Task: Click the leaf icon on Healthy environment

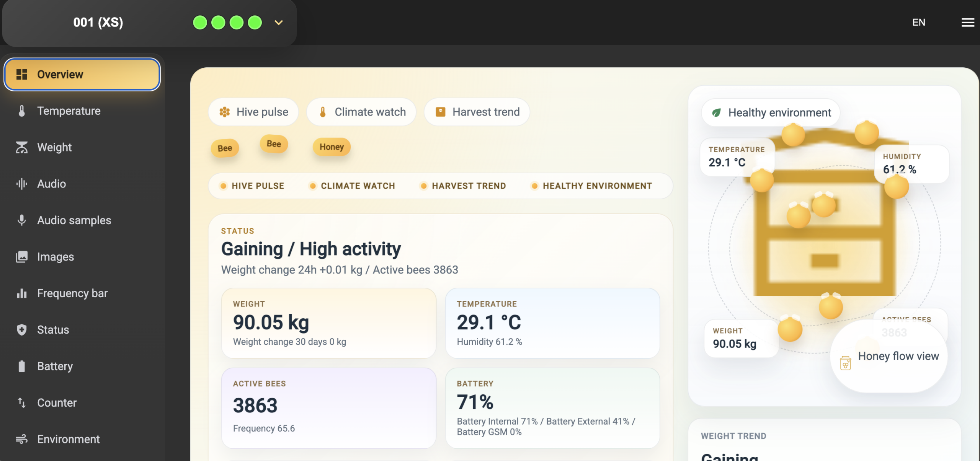Action: [716, 112]
